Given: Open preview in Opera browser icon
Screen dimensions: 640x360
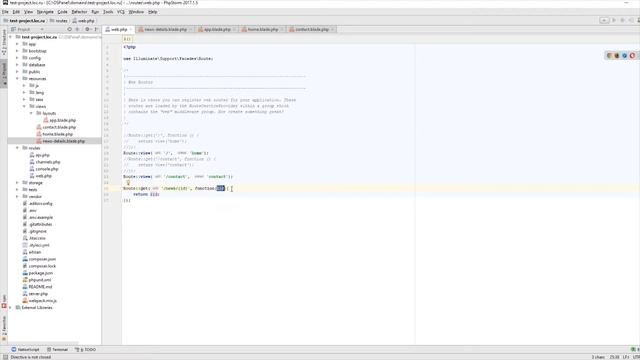Looking at the screenshot, I should coord(632,56).
